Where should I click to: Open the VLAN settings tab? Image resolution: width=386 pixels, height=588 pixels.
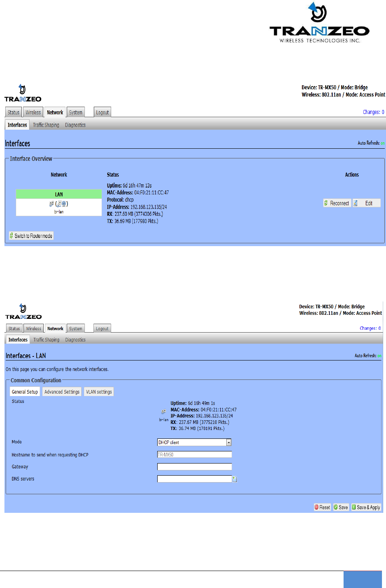pos(99,392)
